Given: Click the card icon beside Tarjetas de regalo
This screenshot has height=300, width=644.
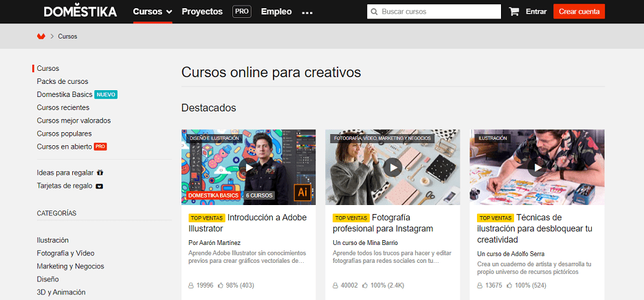Looking at the screenshot, I should point(99,186).
